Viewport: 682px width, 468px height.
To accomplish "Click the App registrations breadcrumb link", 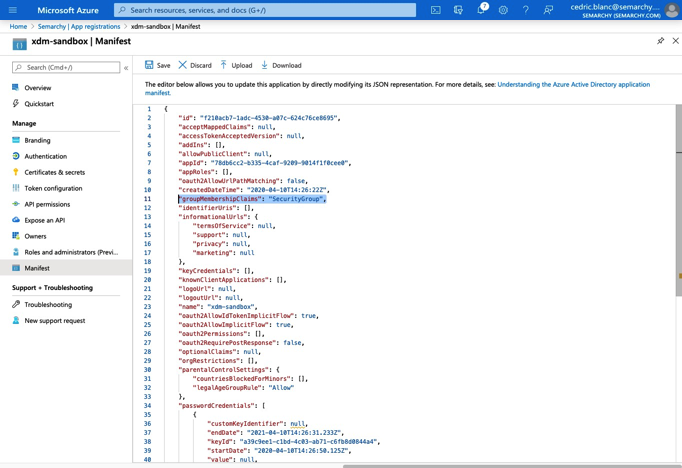I will (x=79, y=26).
